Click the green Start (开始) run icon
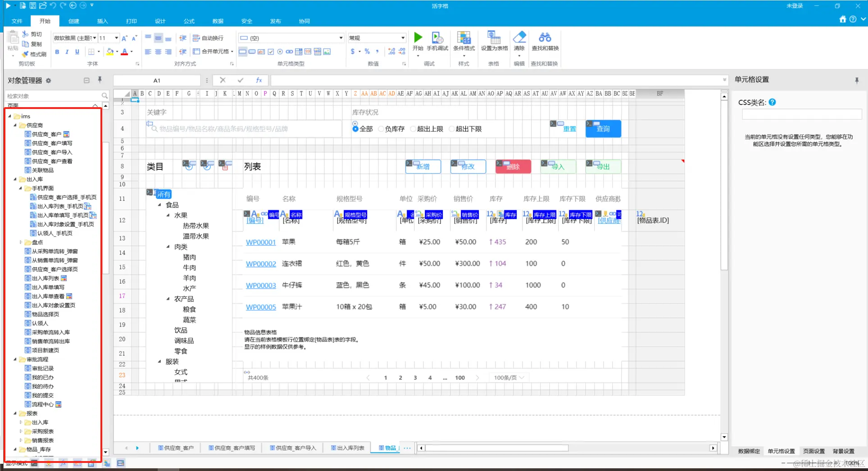The width and height of the screenshot is (868, 471). tap(418, 37)
